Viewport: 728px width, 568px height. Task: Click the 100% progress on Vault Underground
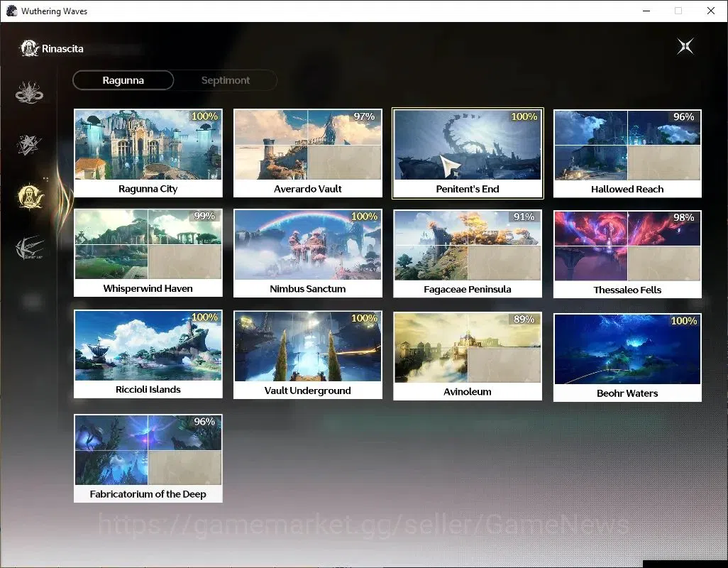pos(365,318)
